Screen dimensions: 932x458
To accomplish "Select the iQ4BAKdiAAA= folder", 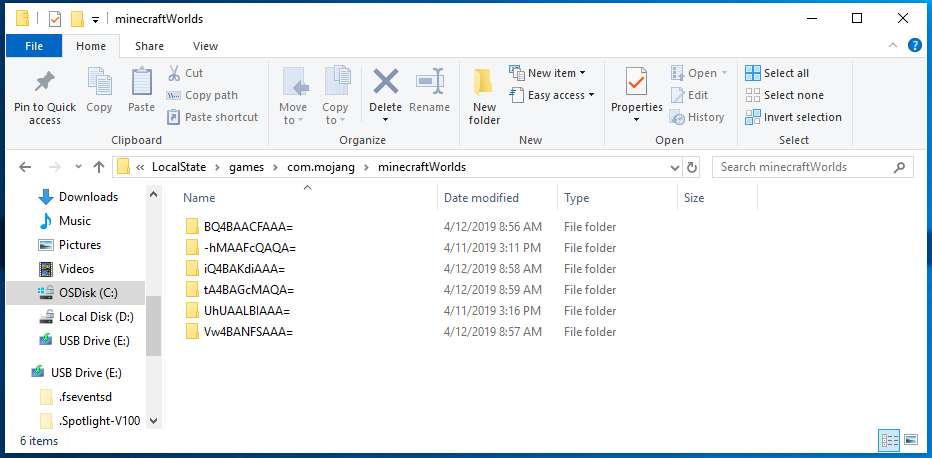I will pyautogui.click(x=244, y=269).
